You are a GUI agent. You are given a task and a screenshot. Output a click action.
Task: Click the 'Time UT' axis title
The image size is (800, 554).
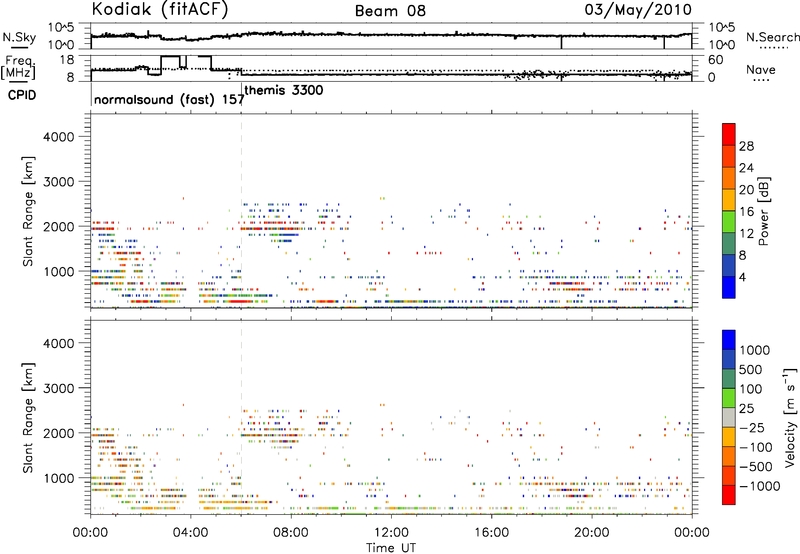391,548
